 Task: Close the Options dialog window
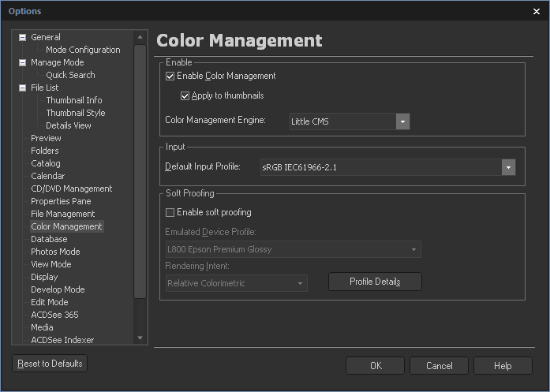(537, 11)
